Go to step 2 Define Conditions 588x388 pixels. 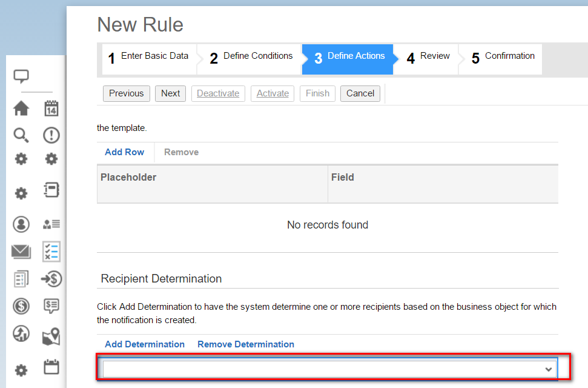[250, 59]
